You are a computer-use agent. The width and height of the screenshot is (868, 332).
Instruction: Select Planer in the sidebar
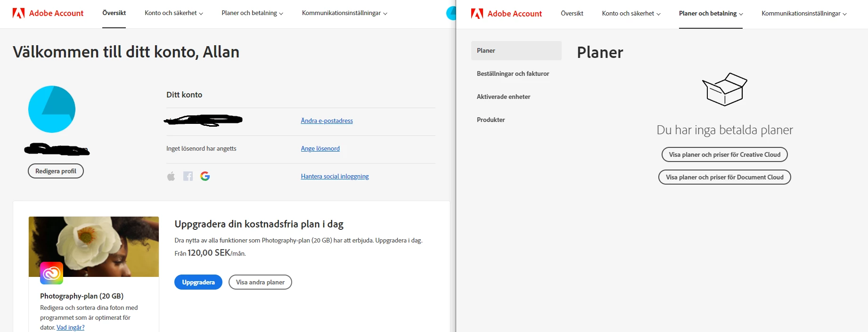516,50
